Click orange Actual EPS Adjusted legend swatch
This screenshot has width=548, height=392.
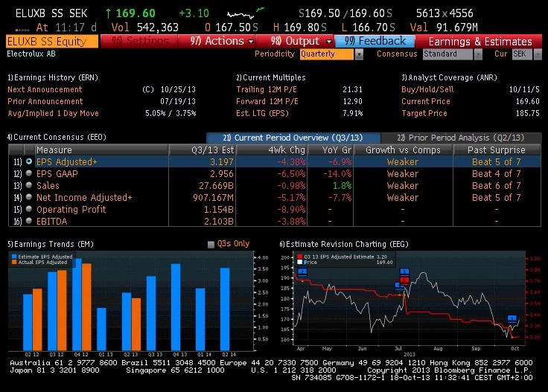tap(14, 262)
